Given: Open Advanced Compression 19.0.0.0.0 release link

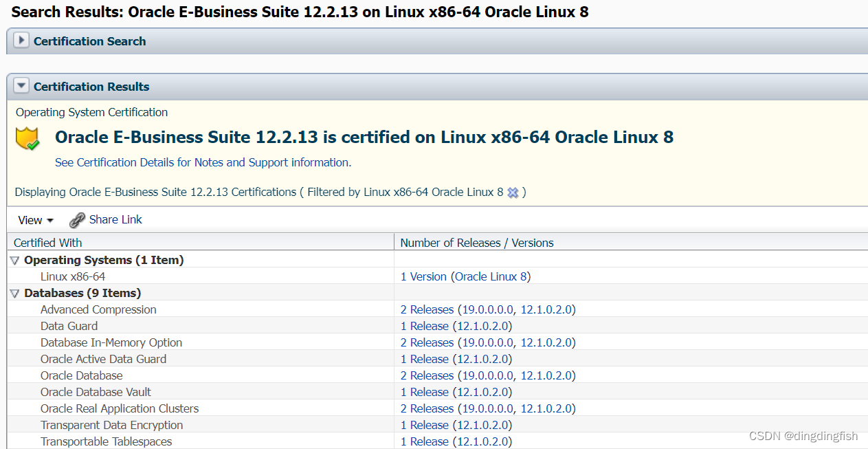Looking at the screenshot, I should click(486, 309).
